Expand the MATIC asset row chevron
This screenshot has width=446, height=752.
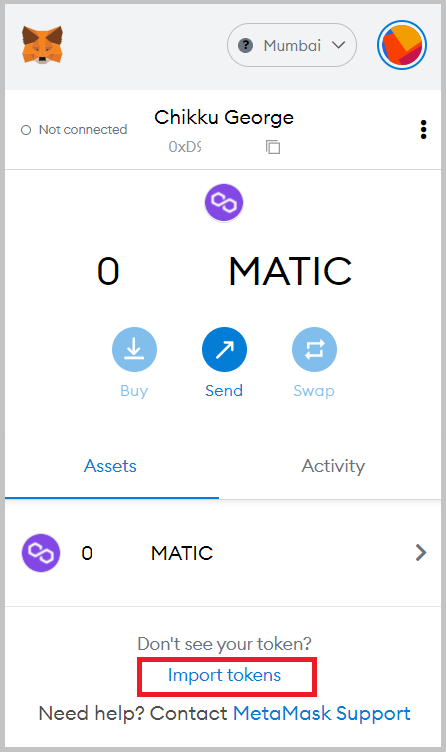click(x=421, y=552)
